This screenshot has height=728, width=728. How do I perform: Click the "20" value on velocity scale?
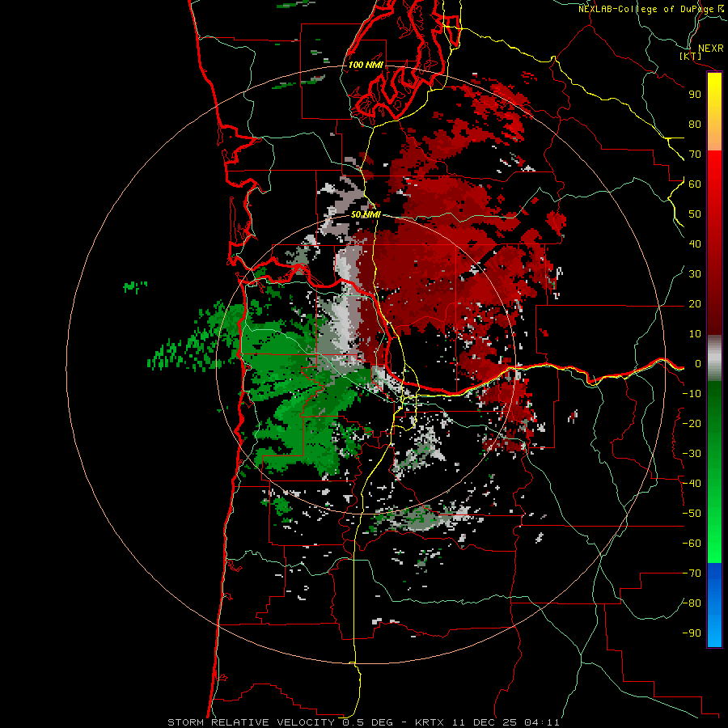point(695,303)
